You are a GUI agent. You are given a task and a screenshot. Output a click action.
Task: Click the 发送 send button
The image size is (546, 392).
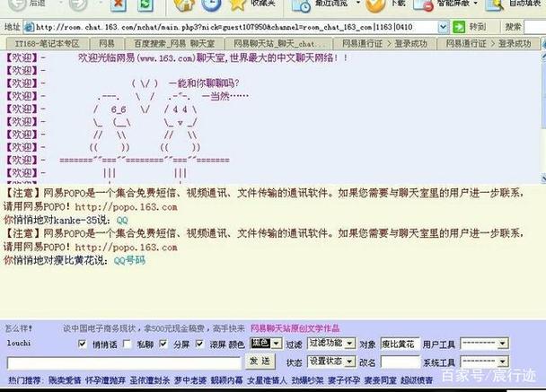pyautogui.click(x=260, y=362)
